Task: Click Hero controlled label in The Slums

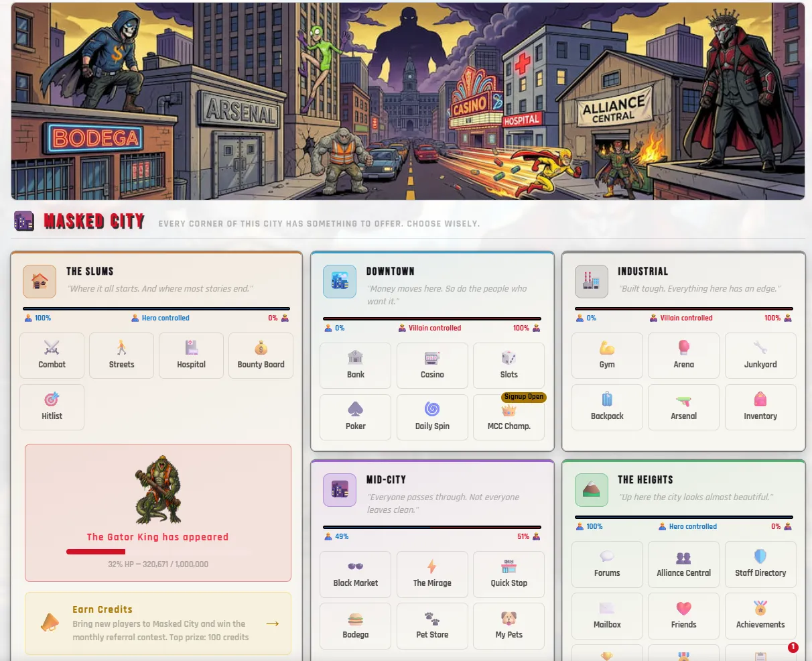Action: (161, 318)
